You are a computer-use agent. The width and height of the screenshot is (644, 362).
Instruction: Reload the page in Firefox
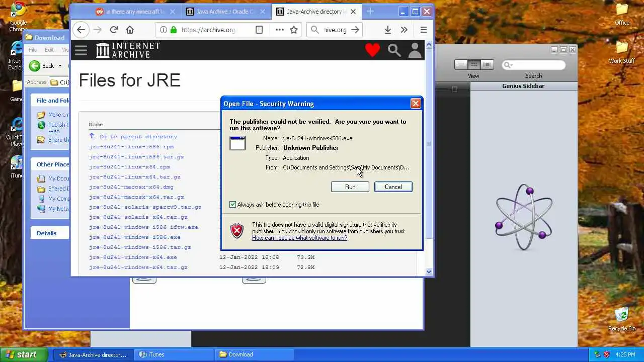pos(114,30)
